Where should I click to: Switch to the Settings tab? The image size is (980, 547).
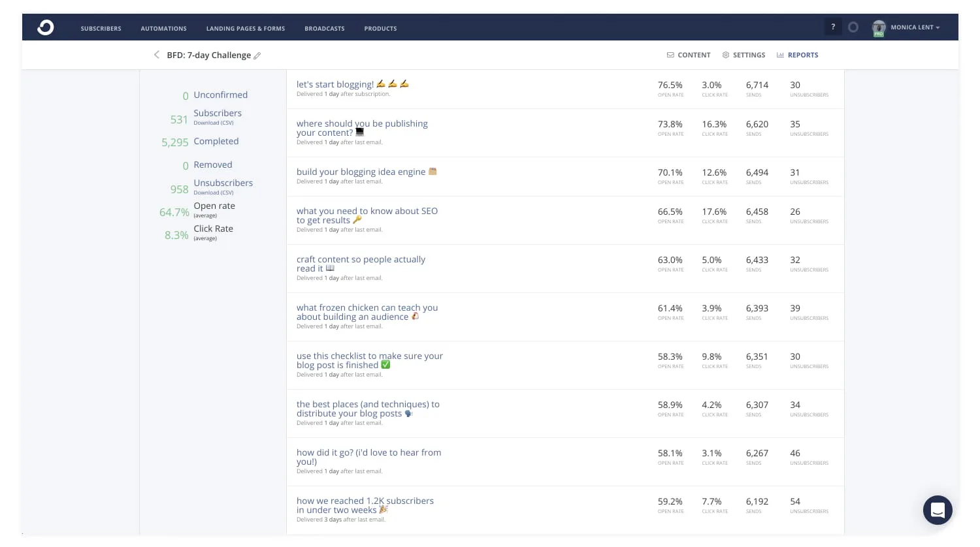(x=743, y=55)
